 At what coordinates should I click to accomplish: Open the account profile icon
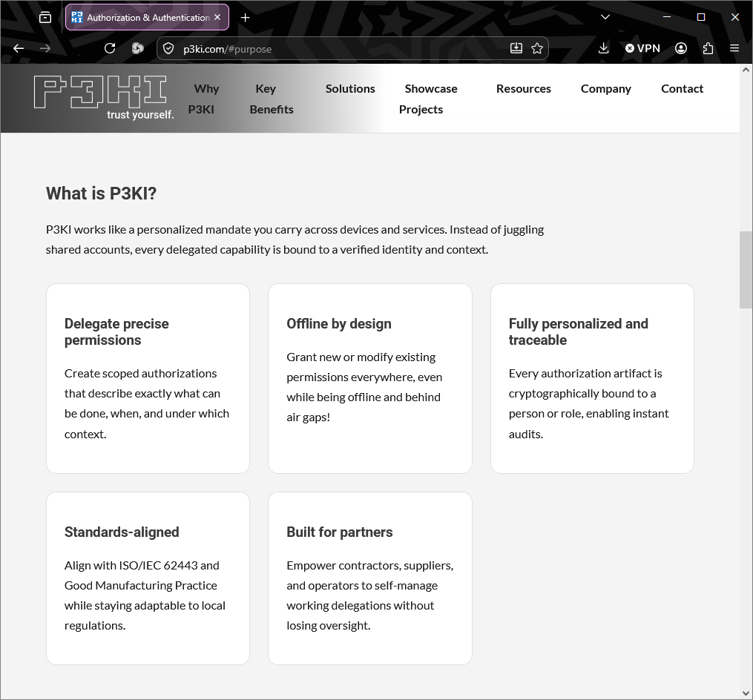click(x=681, y=48)
